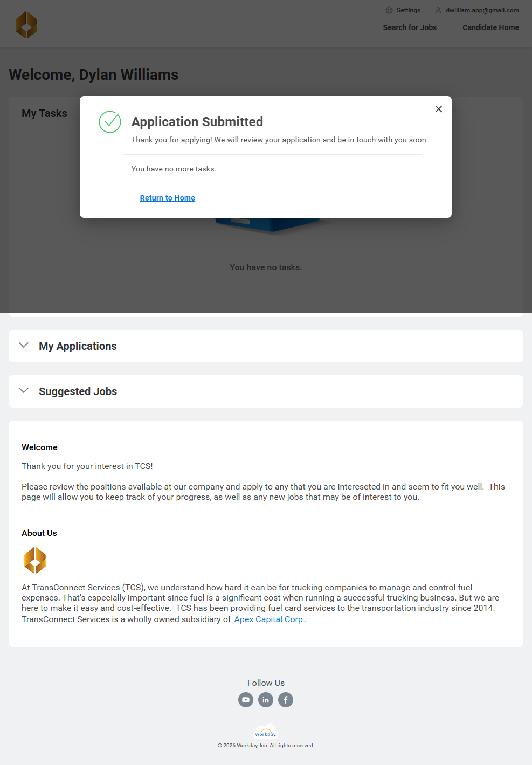Close the Application Submitted dialog
Screen dimensions: 532x765
tap(439, 109)
